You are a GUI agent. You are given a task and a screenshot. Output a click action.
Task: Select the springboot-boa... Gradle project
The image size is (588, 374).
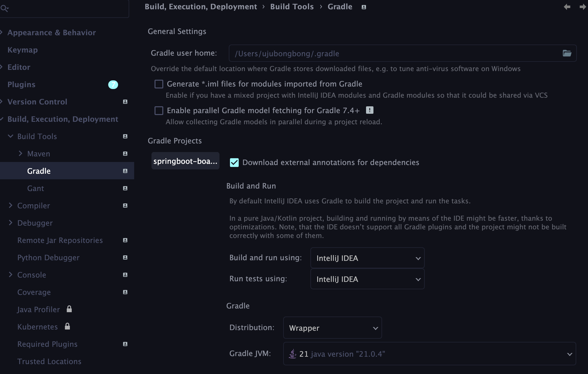click(185, 161)
